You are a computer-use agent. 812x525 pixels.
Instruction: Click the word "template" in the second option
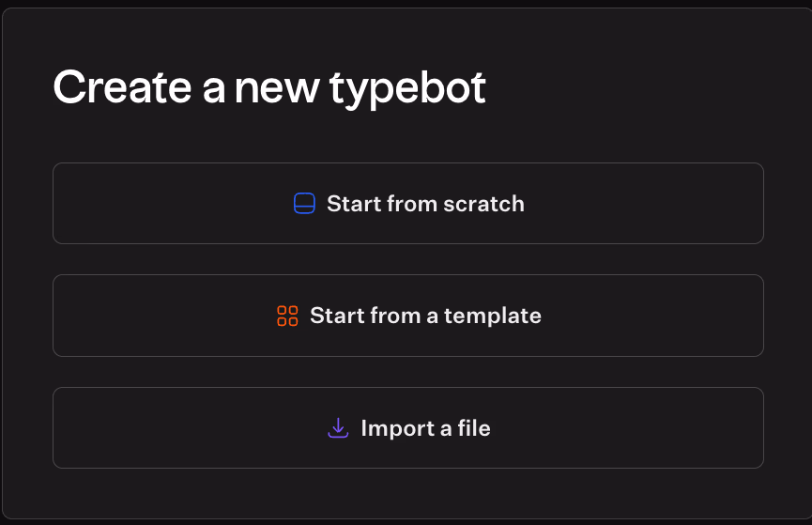[x=493, y=316]
